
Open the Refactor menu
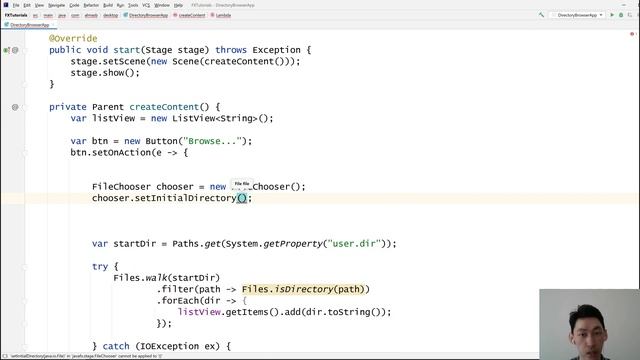(x=91, y=5)
